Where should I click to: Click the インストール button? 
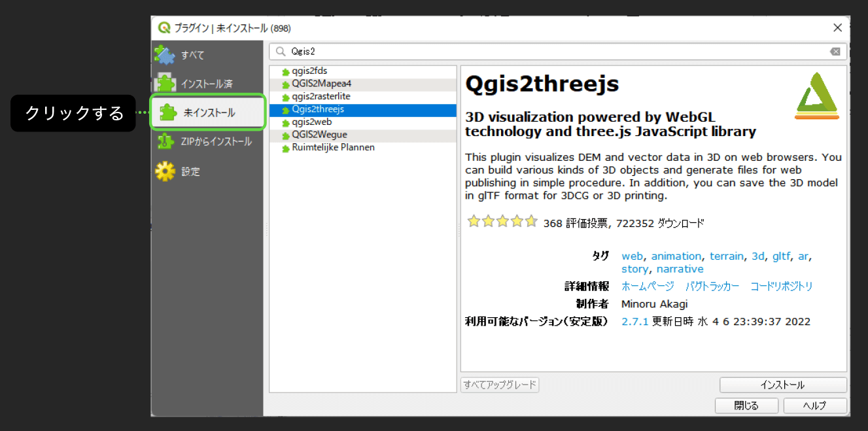[x=783, y=385]
